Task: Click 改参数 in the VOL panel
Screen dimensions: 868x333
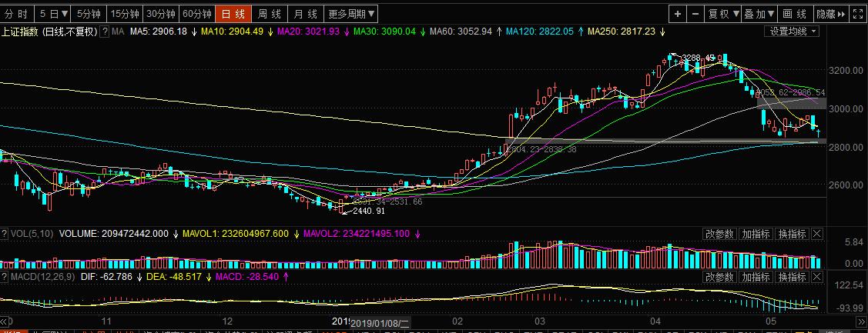Action: 719,234
